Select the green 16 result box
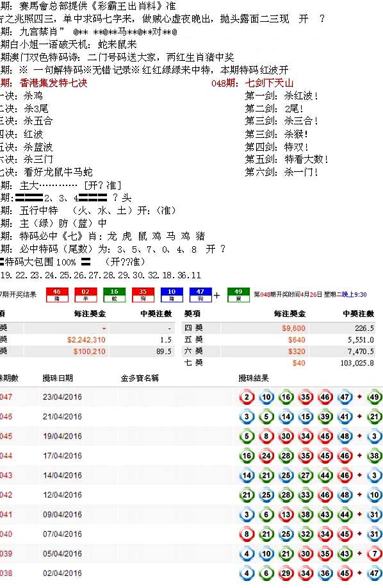The height and width of the screenshot is (588, 383). 114,295
